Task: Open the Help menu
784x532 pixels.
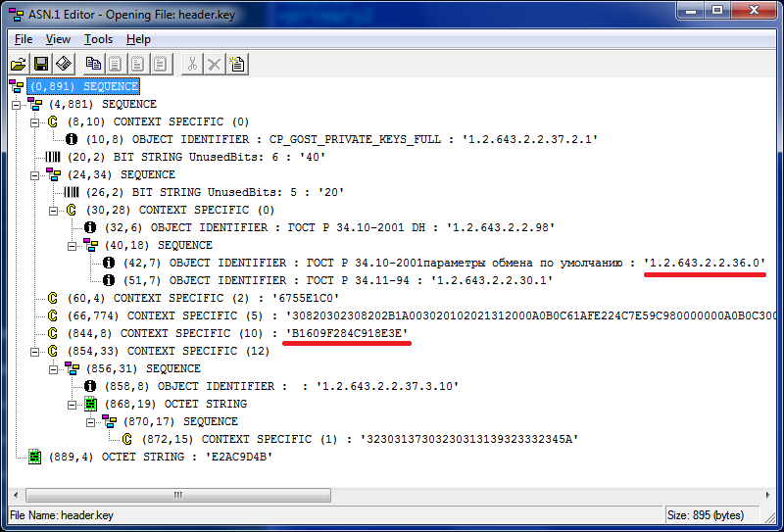Action: pyautogui.click(x=138, y=39)
